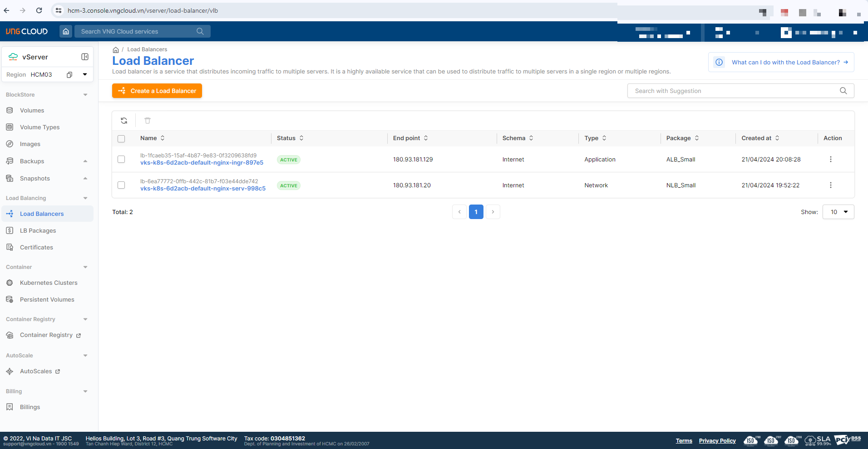Click the refresh icon above the table
Viewport: 868px width, 449px height.
coord(124,121)
